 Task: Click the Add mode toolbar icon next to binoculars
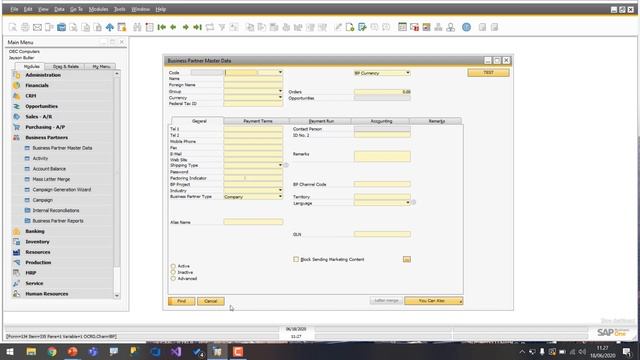tap(149, 27)
